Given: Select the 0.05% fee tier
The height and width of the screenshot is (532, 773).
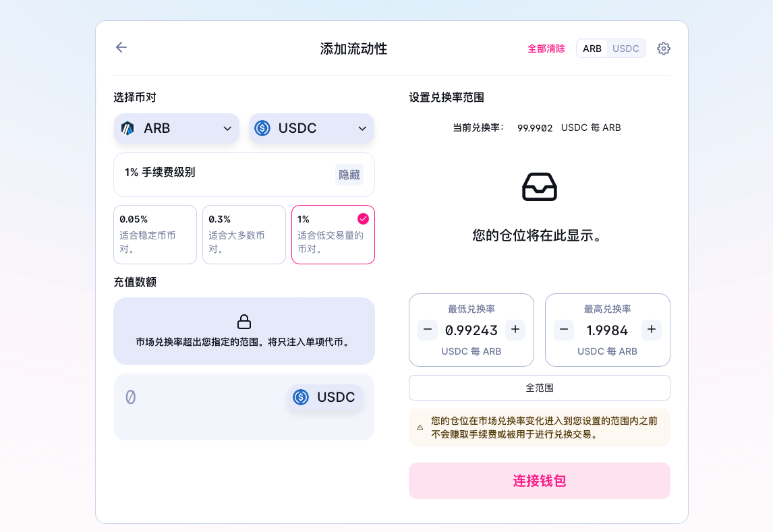Looking at the screenshot, I should pyautogui.click(x=154, y=234).
